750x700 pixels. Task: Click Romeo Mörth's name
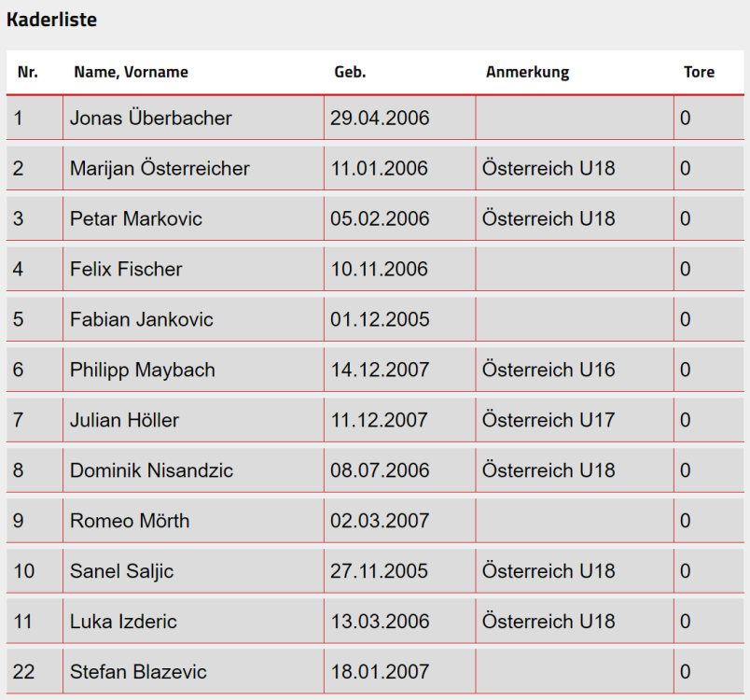coord(130,522)
